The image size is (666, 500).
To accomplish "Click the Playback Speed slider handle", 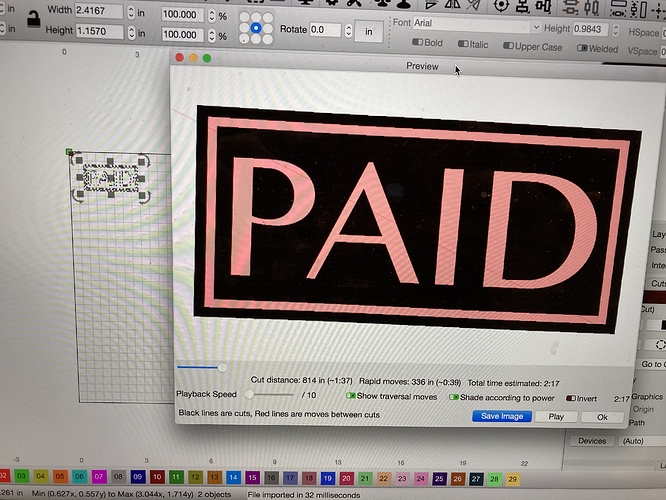I will click(249, 395).
